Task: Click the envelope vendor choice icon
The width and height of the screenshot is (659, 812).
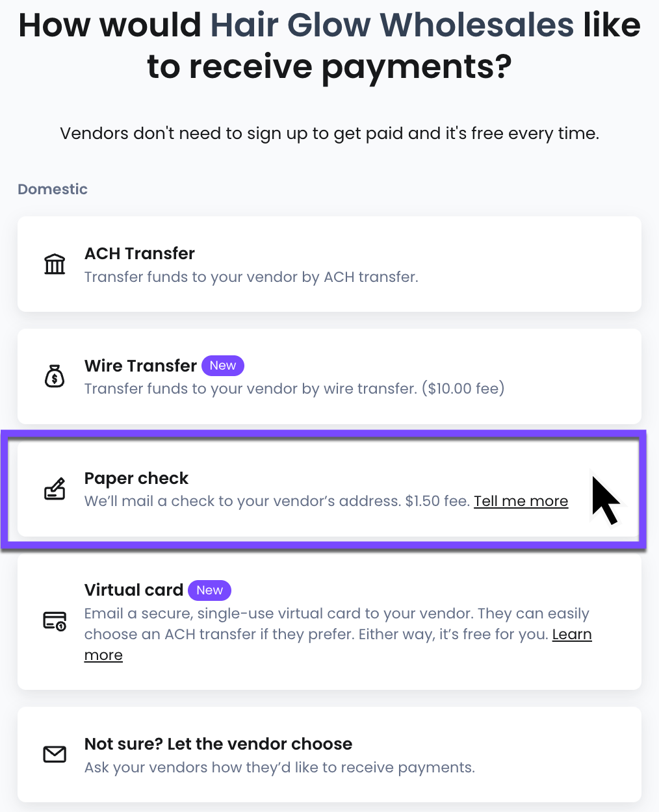Action: 55,754
